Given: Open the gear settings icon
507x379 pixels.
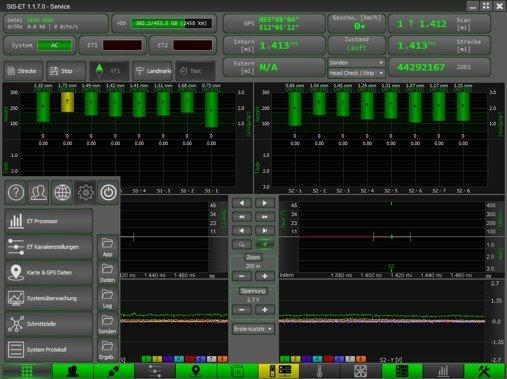Looking at the screenshot, I should click(85, 192).
